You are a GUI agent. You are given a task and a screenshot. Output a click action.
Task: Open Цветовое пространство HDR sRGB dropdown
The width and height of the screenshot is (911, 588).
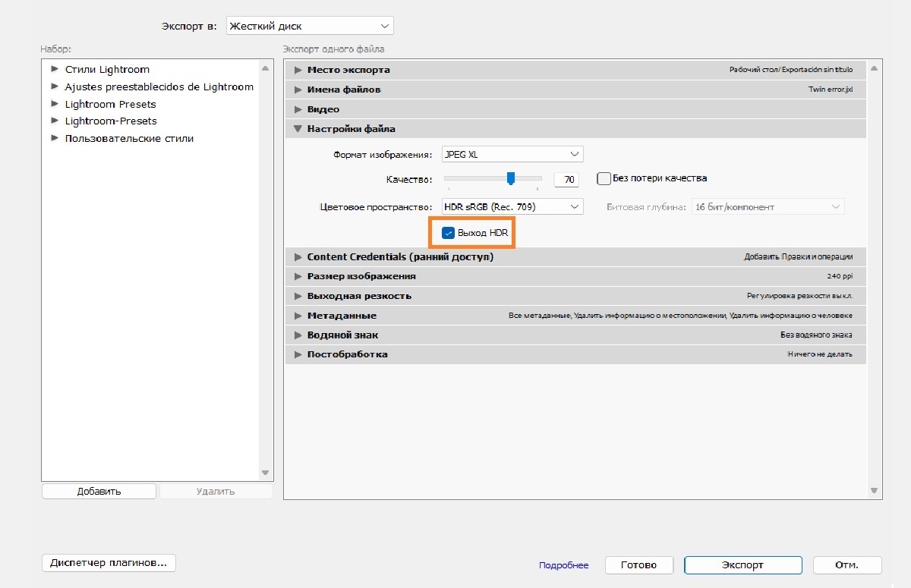[x=512, y=206]
